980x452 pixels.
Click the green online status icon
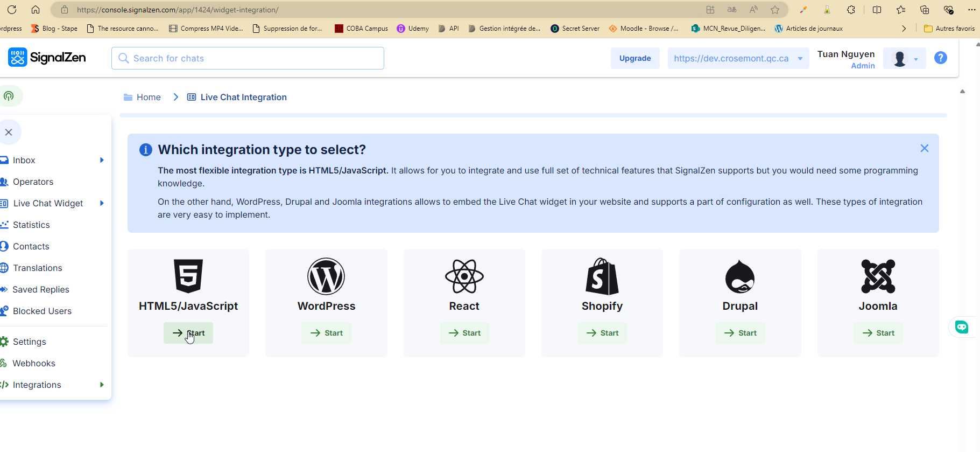pyautogui.click(x=9, y=96)
